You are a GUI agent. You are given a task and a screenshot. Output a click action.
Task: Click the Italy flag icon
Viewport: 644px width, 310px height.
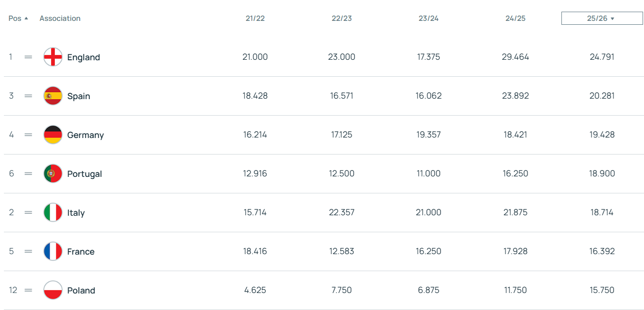point(53,212)
